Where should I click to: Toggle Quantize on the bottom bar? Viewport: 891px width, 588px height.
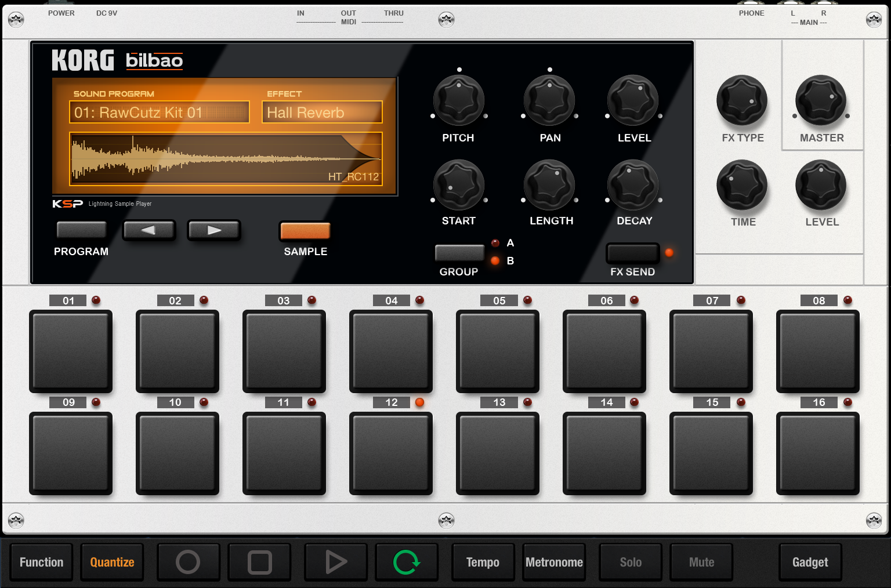pos(112,562)
